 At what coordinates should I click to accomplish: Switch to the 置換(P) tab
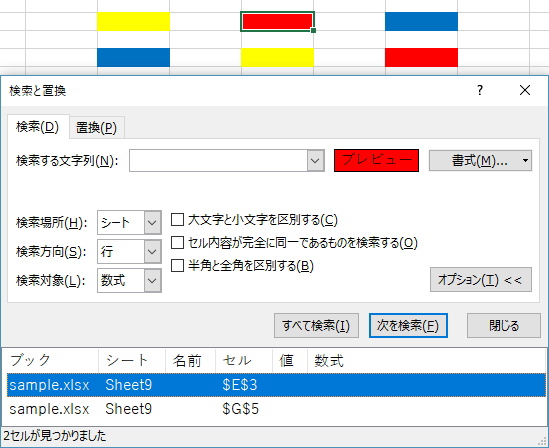click(96, 128)
